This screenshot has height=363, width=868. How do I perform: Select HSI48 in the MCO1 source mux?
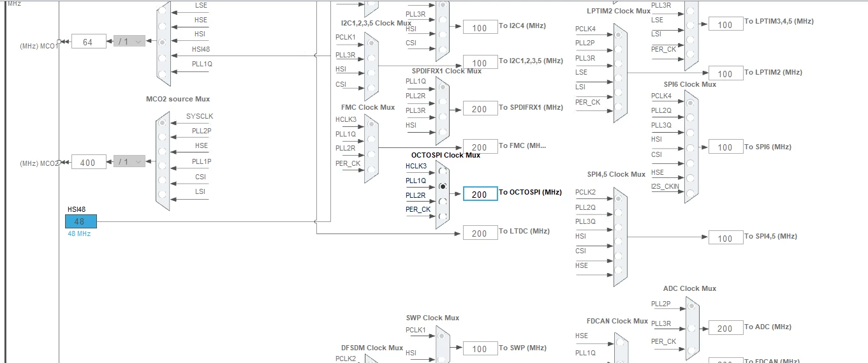click(x=163, y=58)
